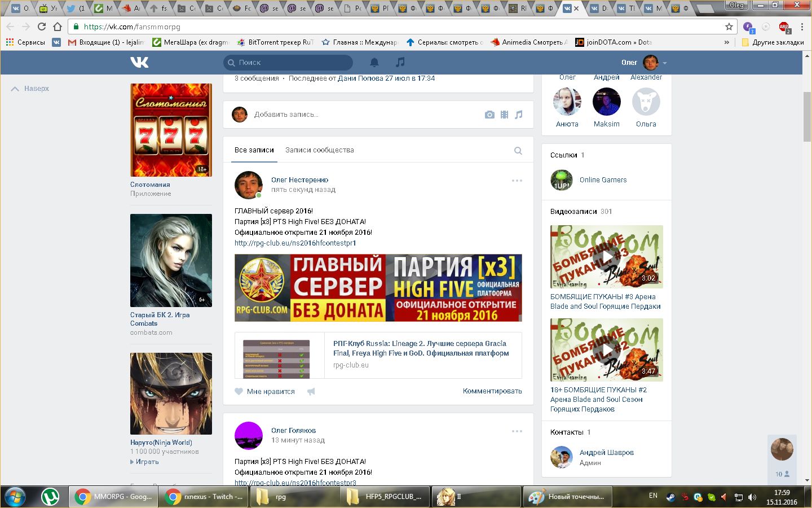The image size is (812, 508).
Task: Open Chrome menu three dots
Action: [x=802, y=27]
